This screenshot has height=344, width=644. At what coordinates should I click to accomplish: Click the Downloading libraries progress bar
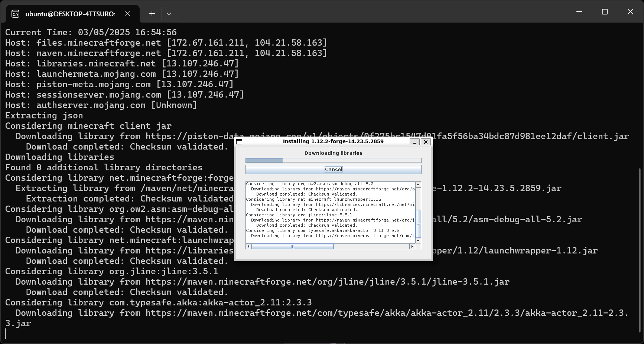tap(333, 160)
